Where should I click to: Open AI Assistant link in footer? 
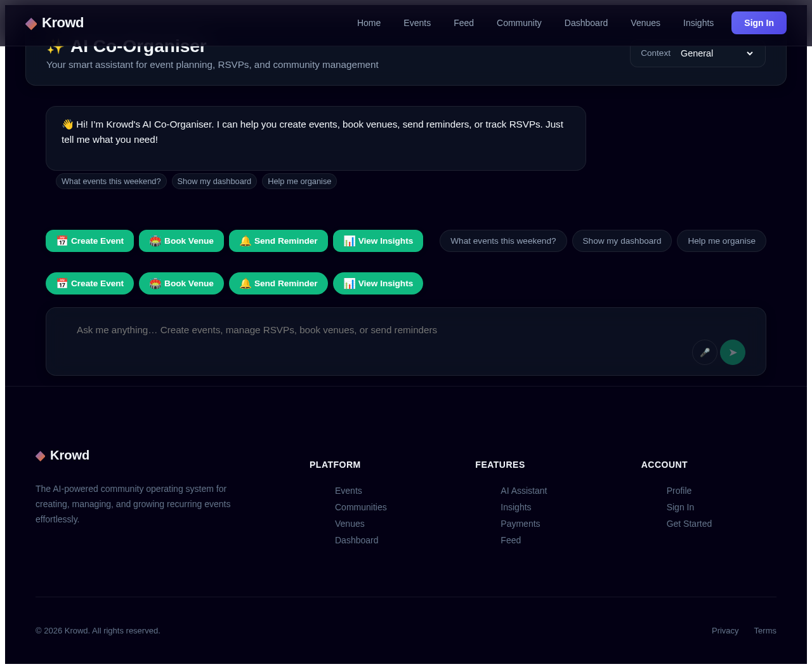coord(523,491)
